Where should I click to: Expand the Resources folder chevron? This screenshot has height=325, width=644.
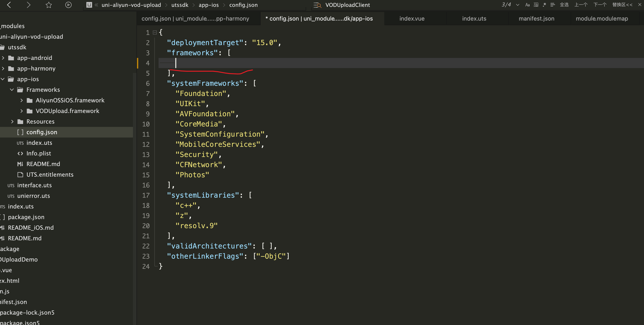12,122
